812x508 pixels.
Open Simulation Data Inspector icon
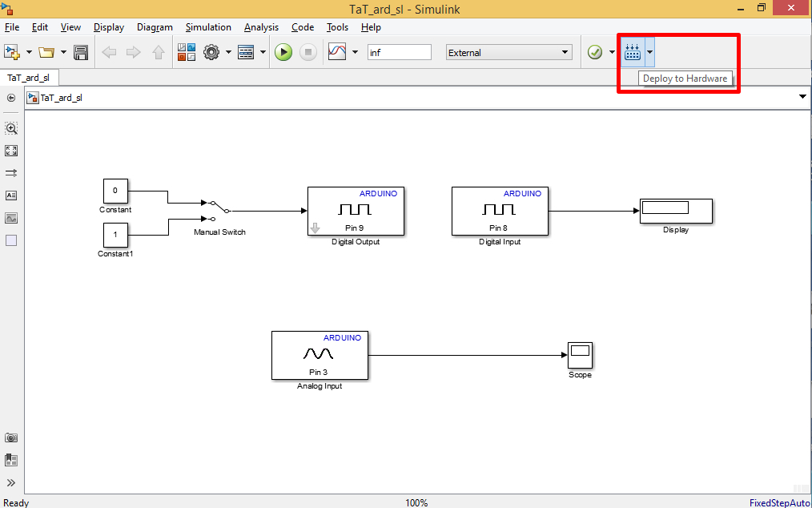[x=337, y=52]
